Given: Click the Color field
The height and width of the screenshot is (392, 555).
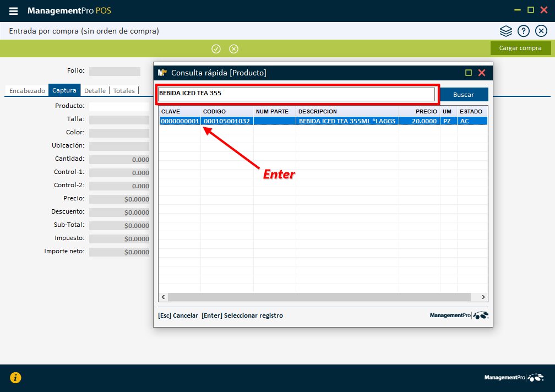Looking at the screenshot, I should click(119, 133).
